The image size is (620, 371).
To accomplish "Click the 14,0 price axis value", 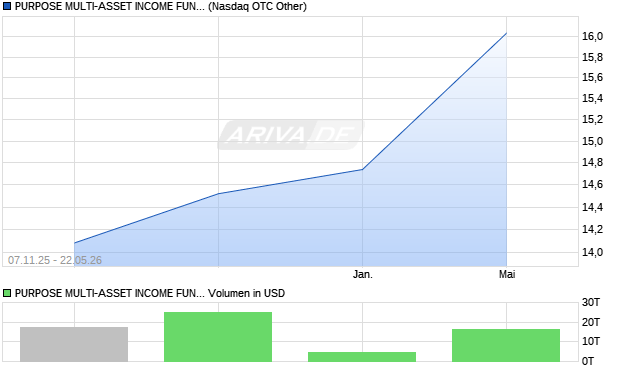I will click(592, 252).
